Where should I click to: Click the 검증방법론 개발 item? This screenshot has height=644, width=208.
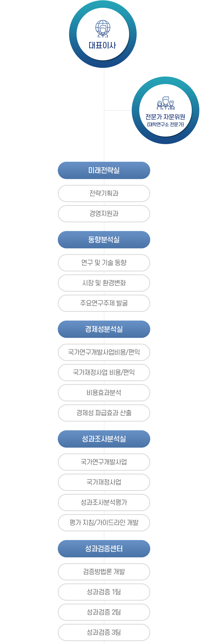[x=104, y=572]
